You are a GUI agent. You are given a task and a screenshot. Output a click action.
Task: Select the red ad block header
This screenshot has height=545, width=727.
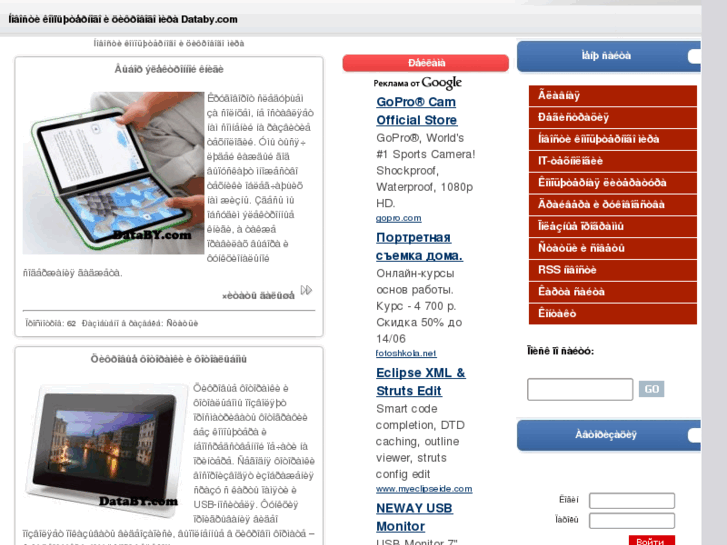click(x=426, y=63)
